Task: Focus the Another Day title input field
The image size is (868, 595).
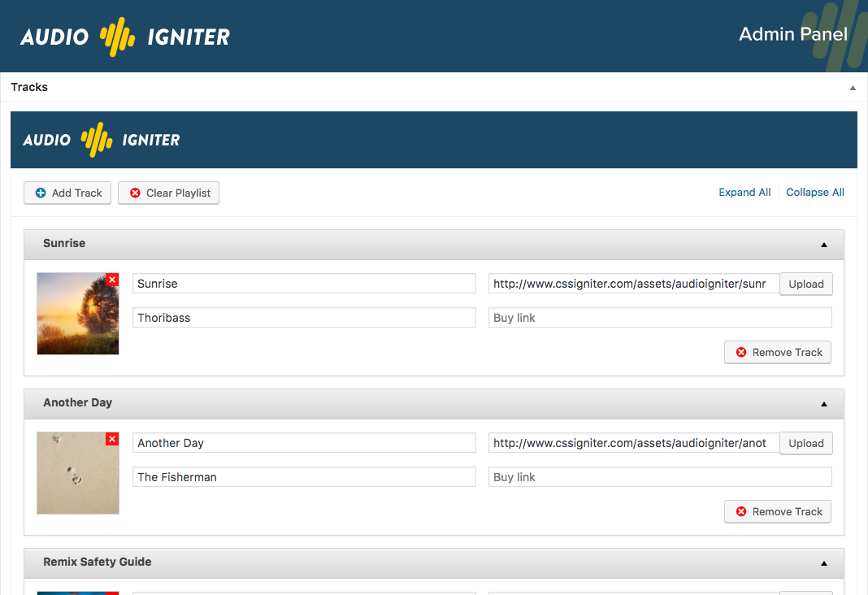Action: click(x=304, y=443)
